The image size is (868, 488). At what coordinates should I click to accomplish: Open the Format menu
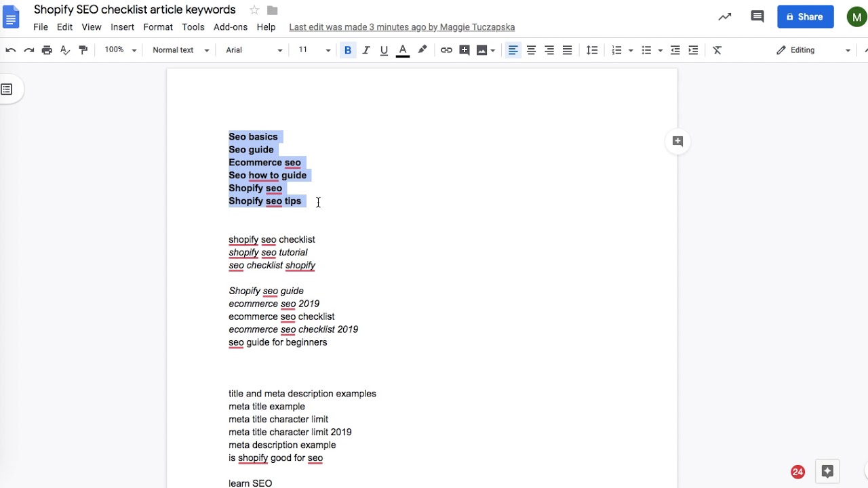(x=158, y=27)
